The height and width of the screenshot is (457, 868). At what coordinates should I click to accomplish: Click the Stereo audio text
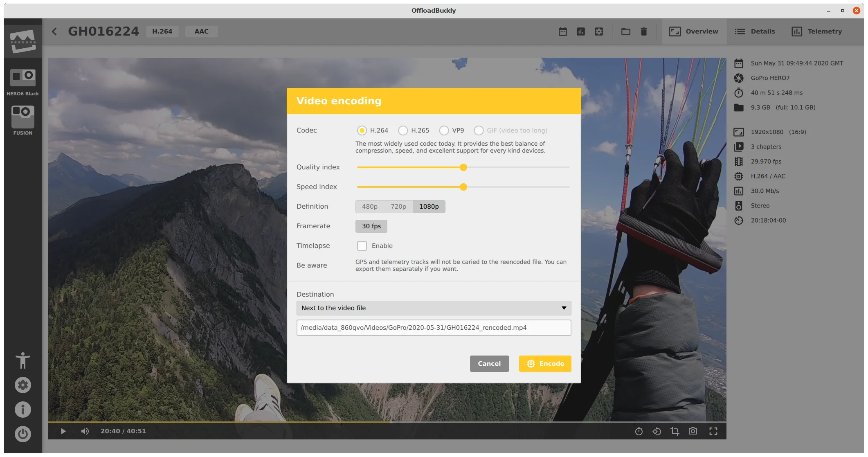point(760,206)
